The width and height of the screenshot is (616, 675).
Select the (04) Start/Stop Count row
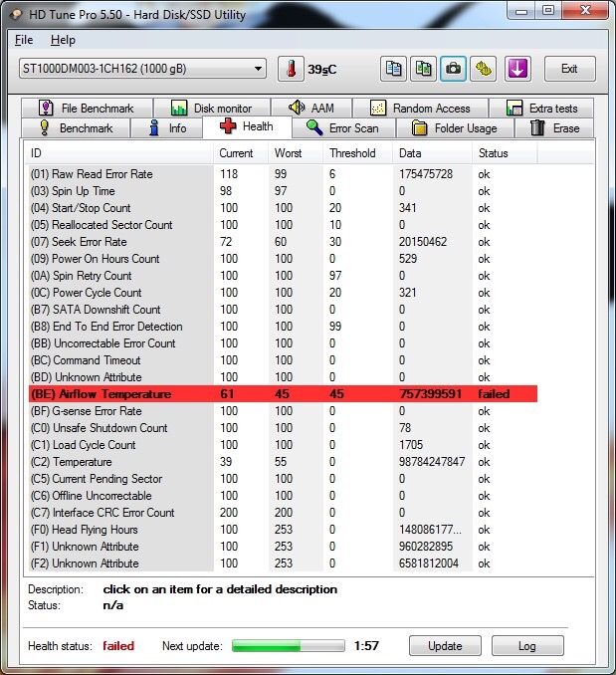(x=283, y=208)
